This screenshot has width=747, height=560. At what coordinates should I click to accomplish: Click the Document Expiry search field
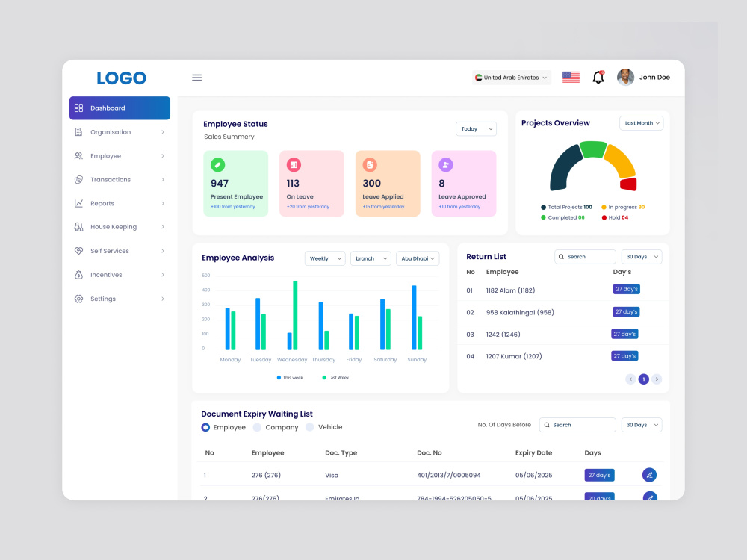tap(577, 425)
